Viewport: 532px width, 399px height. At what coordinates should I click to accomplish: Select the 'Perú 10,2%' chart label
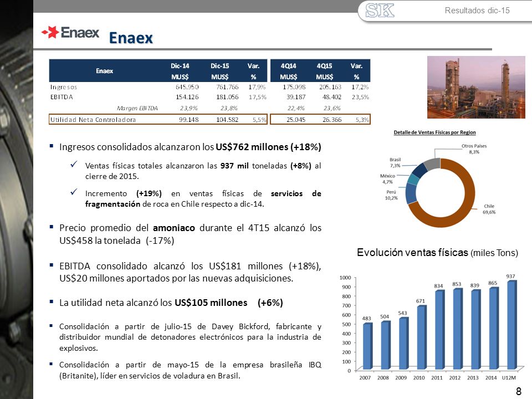(391, 195)
